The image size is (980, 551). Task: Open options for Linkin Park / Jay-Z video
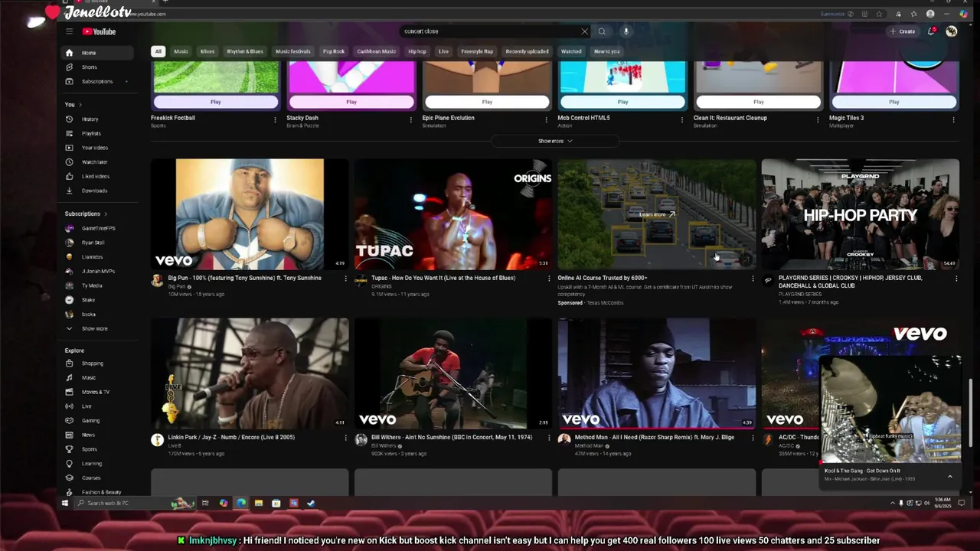point(345,438)
